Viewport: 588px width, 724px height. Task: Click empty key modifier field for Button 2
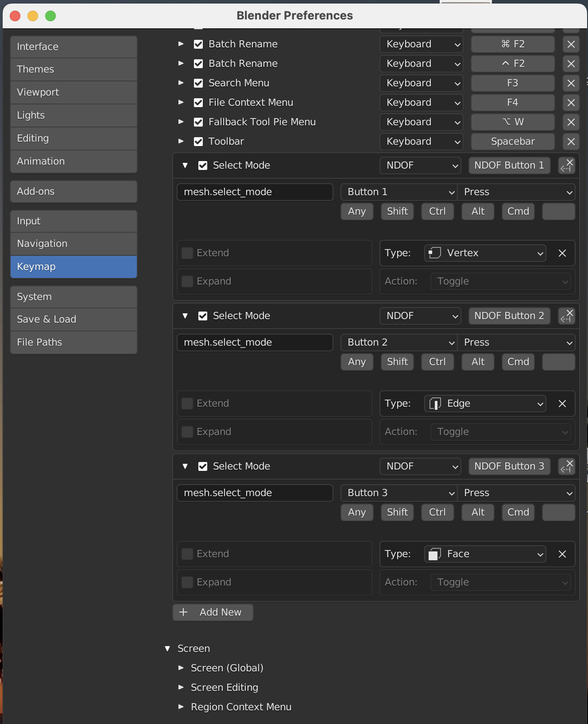tap(559, 362)
